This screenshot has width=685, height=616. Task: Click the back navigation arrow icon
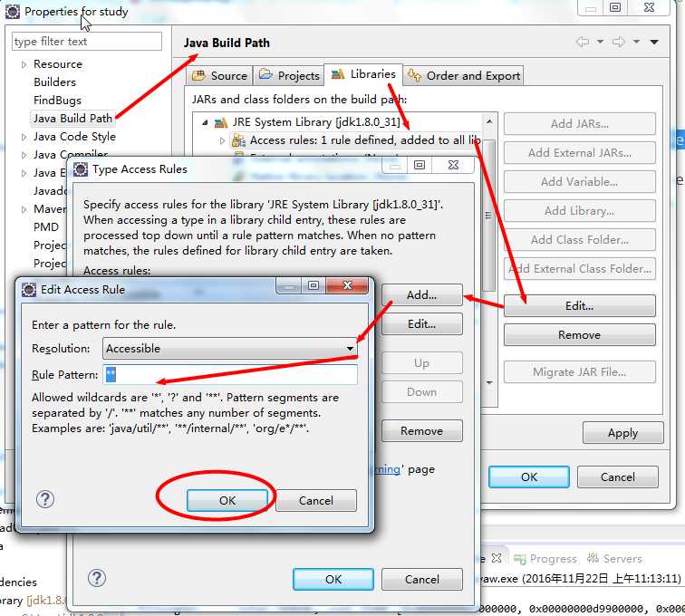583,42
